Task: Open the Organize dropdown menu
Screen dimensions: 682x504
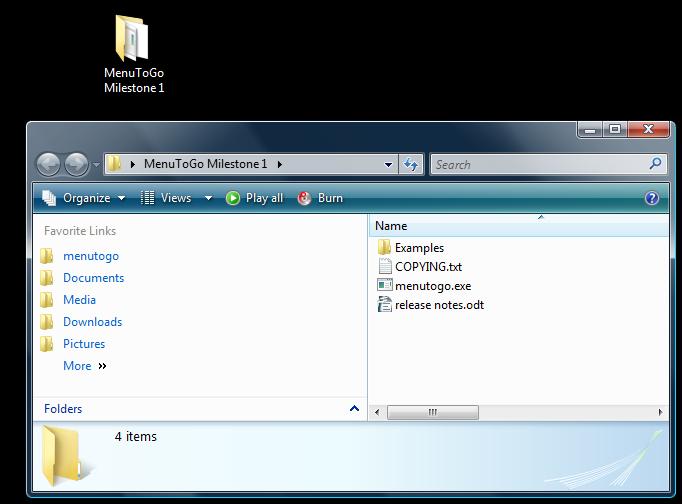Action: point(84,198)
